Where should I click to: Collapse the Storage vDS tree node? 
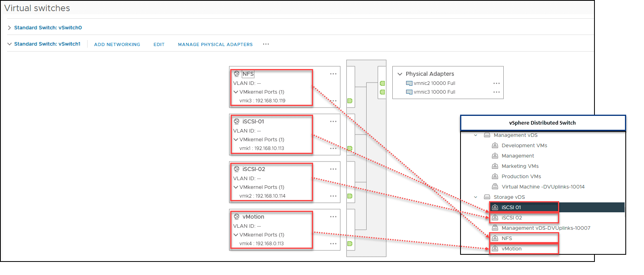[x=476, y=197]
